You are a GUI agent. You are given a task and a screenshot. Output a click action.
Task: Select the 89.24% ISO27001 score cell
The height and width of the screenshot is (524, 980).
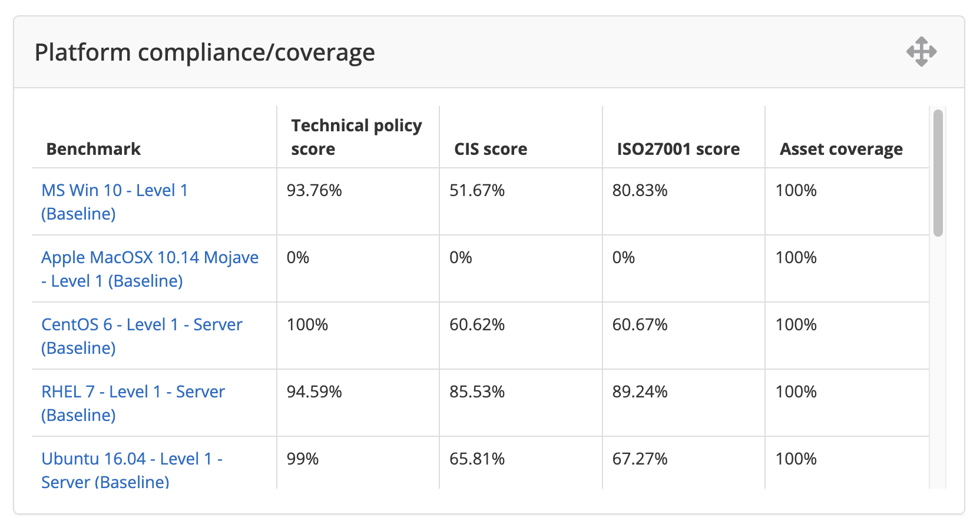pos(640,392)
